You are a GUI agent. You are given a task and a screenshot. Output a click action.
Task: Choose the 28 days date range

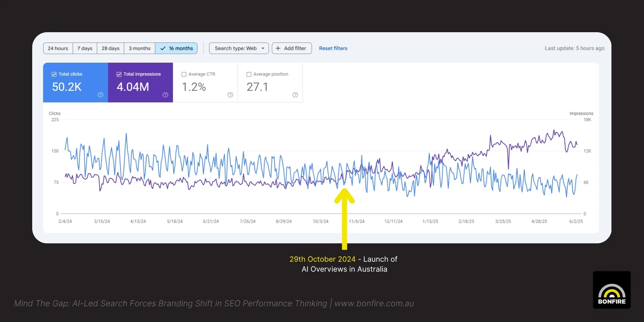pos(110,48)
